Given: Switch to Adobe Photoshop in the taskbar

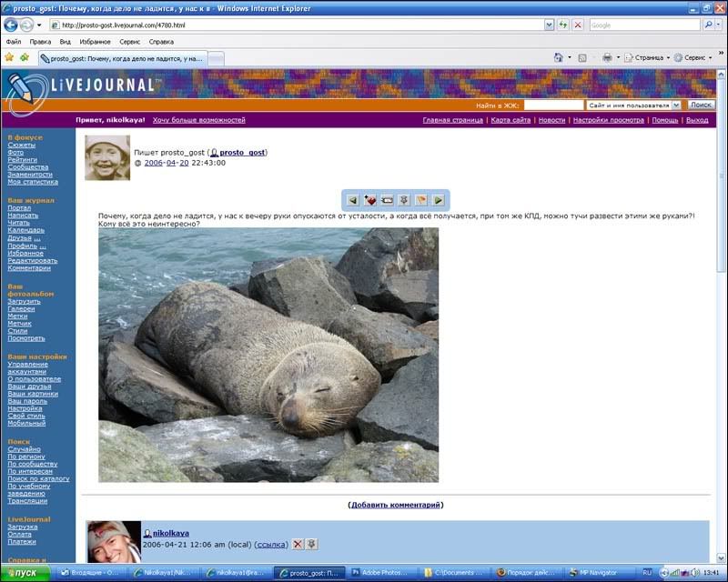Looking at the screenshot, I should (381, 573).
